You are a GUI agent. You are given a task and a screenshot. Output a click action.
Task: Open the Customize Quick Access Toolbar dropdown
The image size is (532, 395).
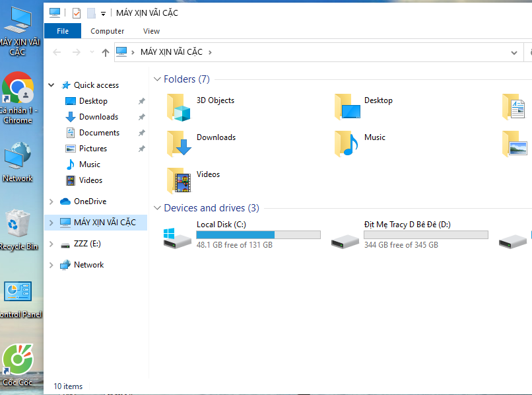[x=103, y=14]
